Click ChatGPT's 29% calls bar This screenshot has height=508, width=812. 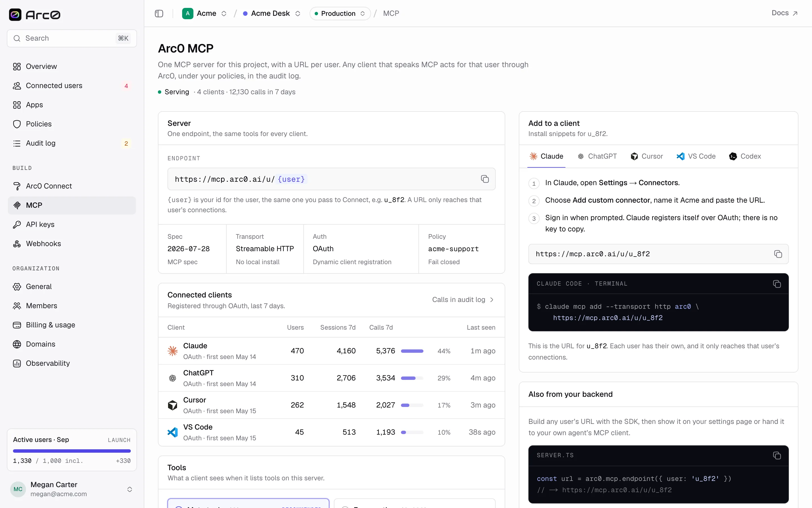coord(412,378)
